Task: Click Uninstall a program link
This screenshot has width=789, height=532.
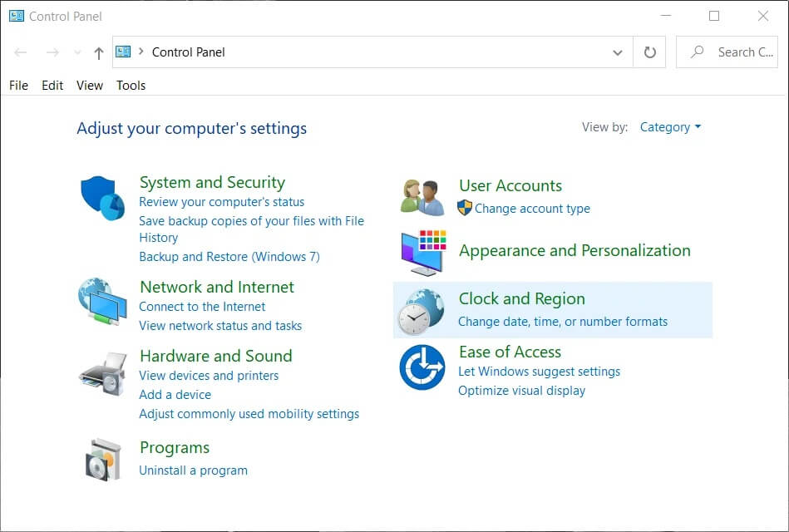Action: point(193,470)
